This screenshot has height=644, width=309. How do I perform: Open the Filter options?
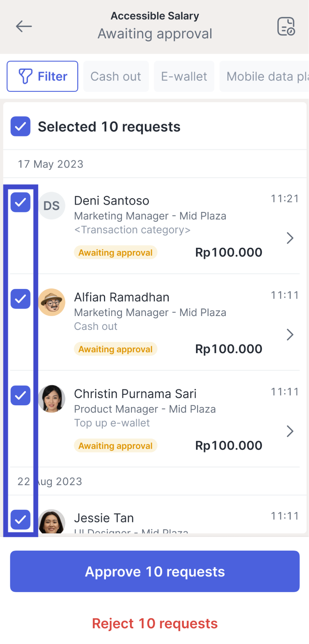[x=42, y=76]
